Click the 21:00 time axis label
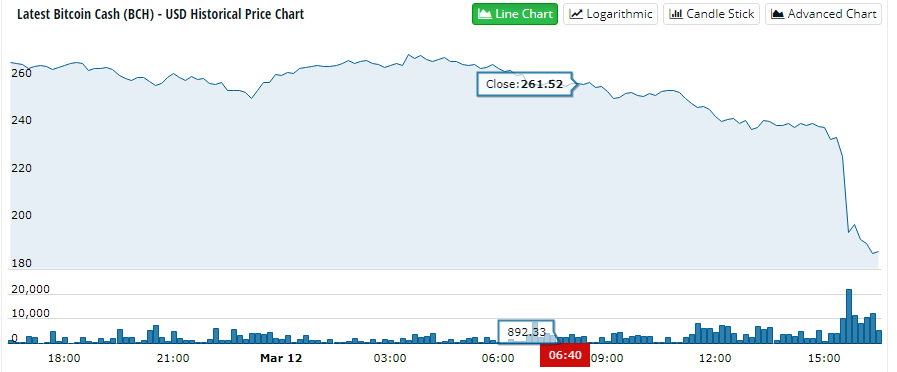The width and height of the screenshot is (897, 372). 173,358
